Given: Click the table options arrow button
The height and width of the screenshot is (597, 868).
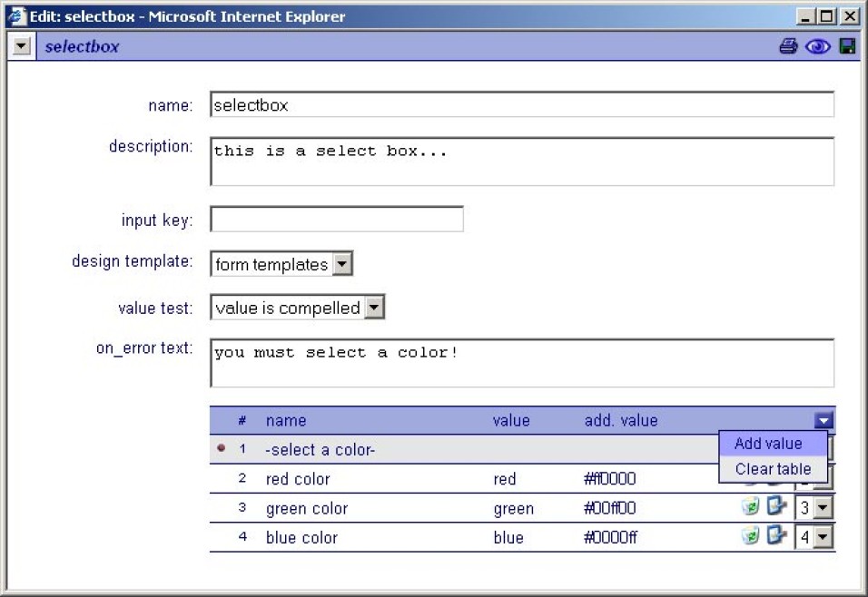Looking at the screenshot, I should click(823, 420).
